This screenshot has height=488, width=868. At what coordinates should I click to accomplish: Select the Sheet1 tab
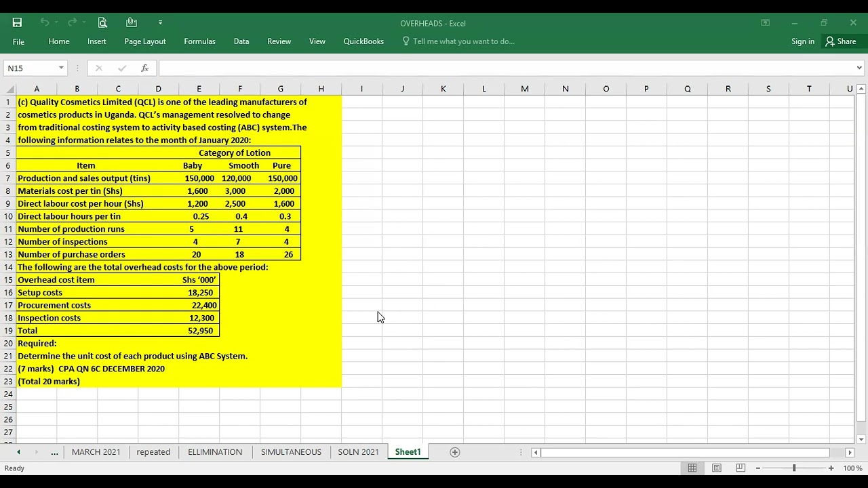408,452
